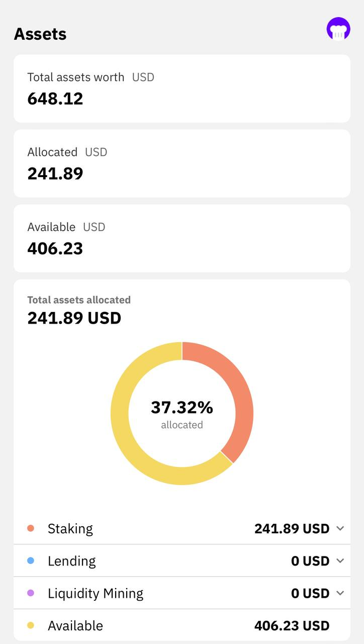Click the yellow Available legend dot

pyautogui.click(x=31, y=625)
